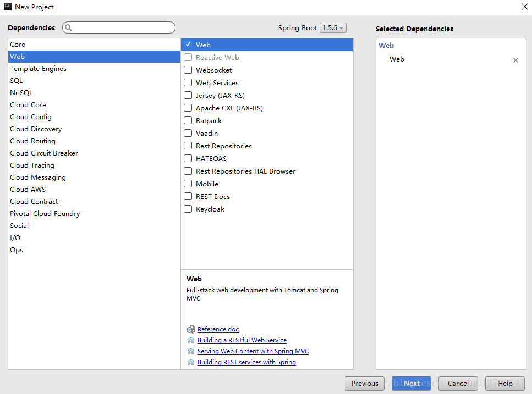The image size is (532, 394).
Task: Check the REST Docs checkbox
Action: click(x=188, y=196)
